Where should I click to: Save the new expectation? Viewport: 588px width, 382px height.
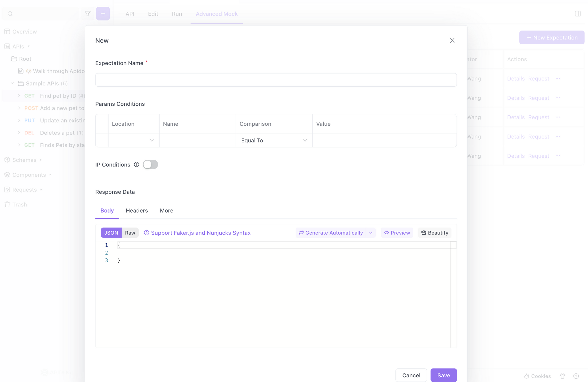point(444,375)
